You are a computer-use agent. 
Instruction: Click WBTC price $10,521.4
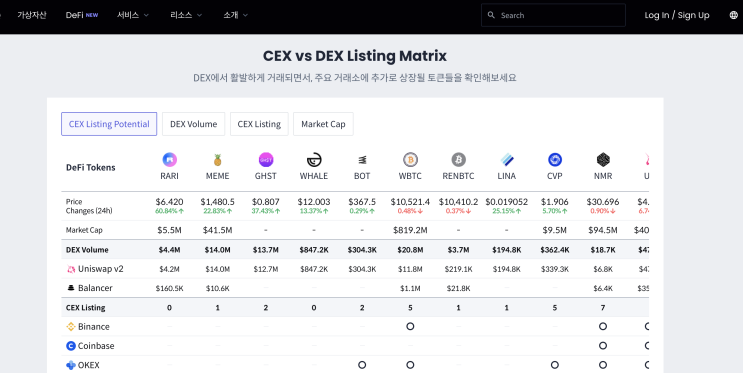coord(410,202)
